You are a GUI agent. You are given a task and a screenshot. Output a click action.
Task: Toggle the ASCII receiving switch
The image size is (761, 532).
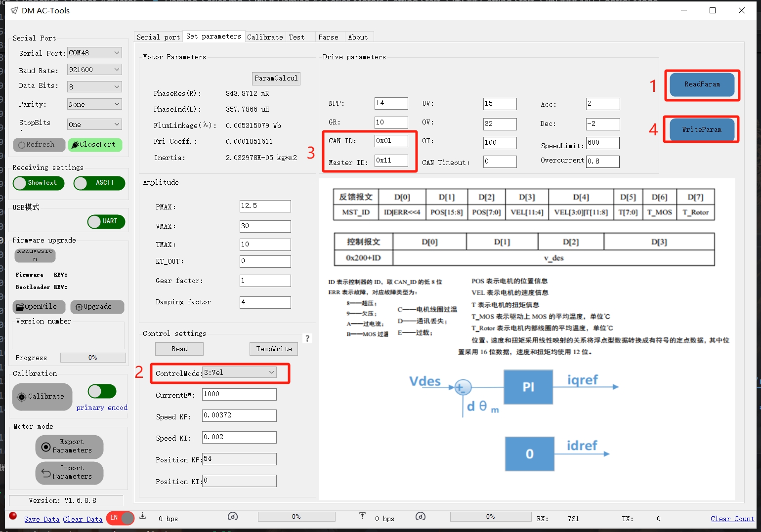[99, 183]
